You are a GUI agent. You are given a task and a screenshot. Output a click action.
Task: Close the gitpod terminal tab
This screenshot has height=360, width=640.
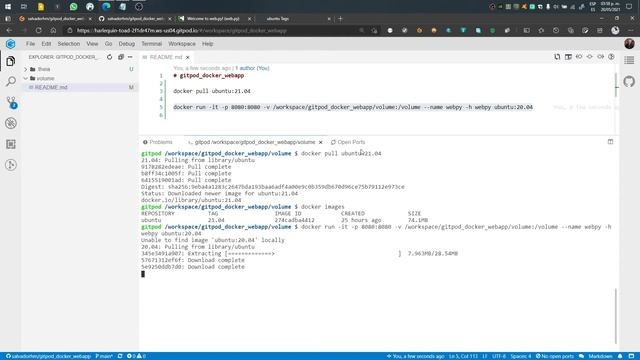[x=320, y=142]
